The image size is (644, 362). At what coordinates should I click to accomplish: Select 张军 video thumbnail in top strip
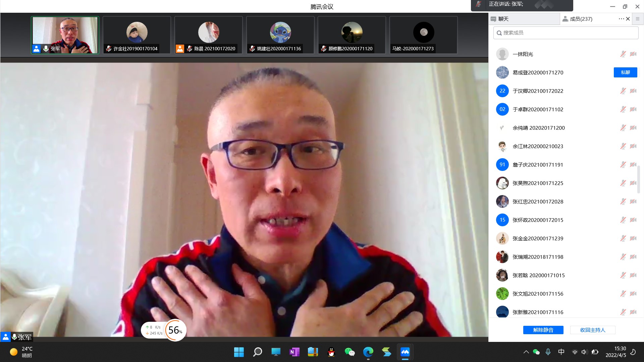(65, 35)
